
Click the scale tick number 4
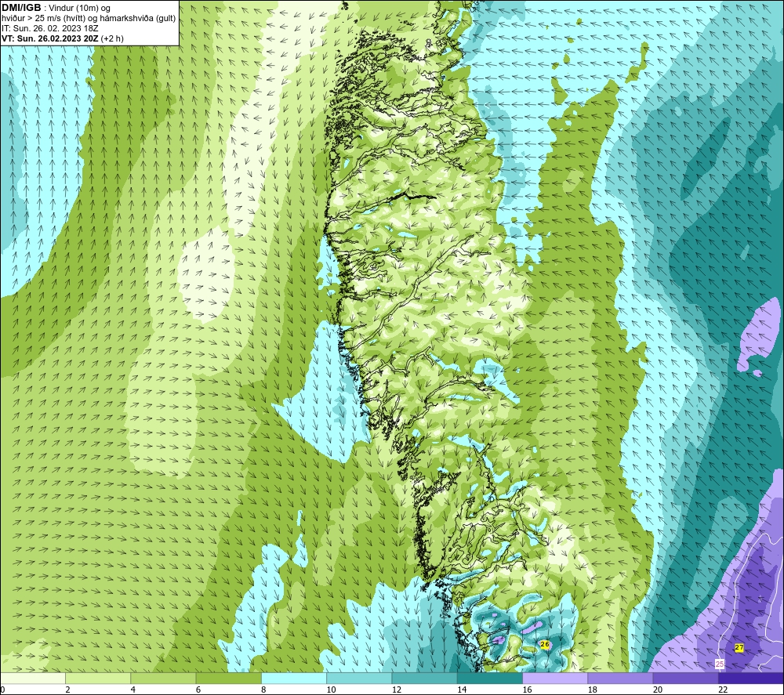133,690
